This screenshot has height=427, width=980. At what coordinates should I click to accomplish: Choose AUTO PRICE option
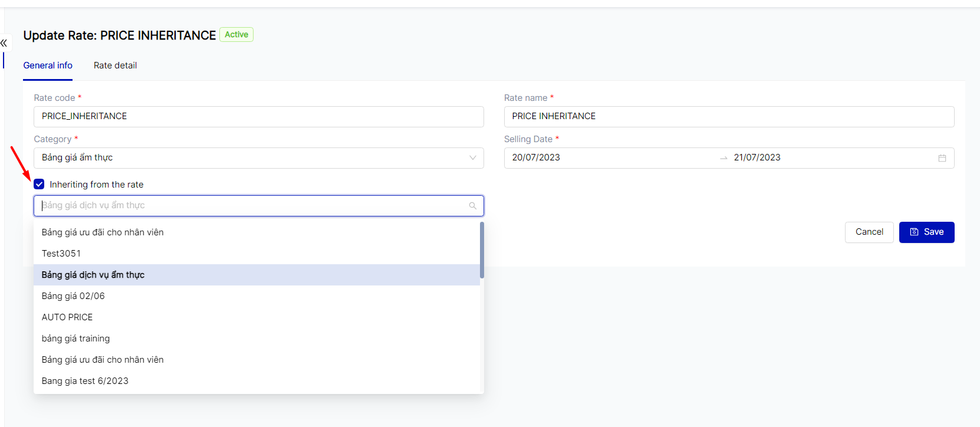pos(67,317)
